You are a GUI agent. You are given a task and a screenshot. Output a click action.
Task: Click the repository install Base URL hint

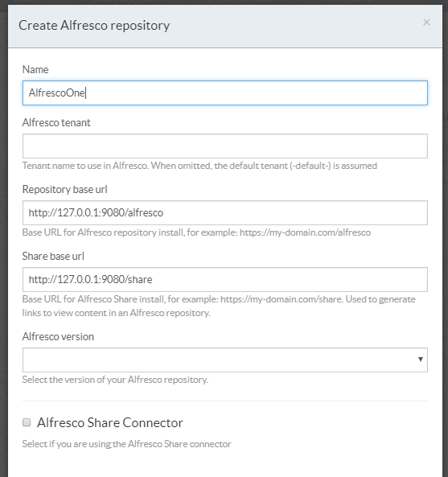click(196, 232)
